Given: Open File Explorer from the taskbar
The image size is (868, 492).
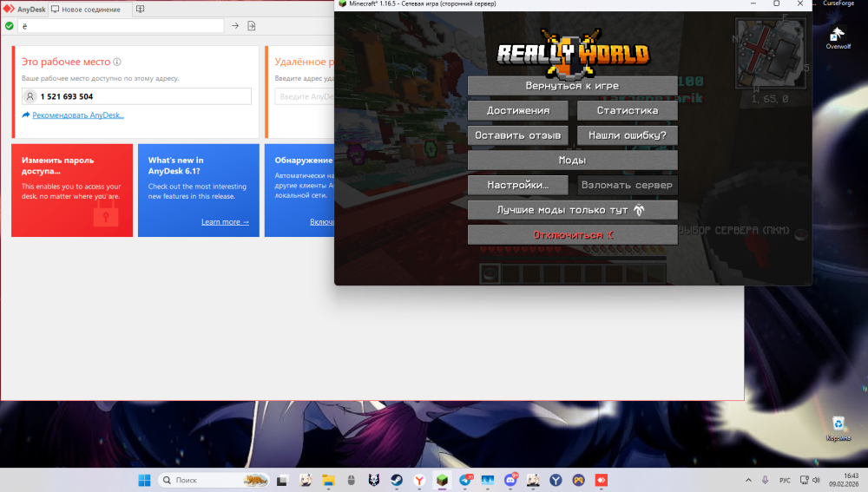Looking at the screenshot, I should tap(328, 481).
